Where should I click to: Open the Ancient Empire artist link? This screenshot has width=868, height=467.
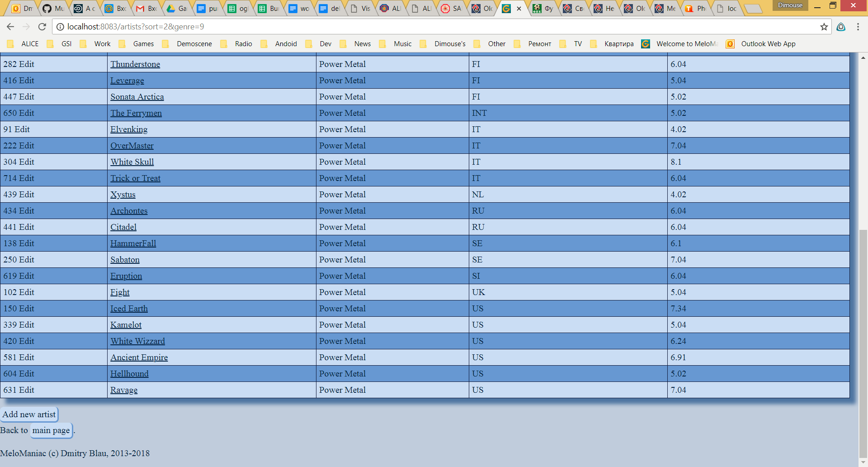139,357
